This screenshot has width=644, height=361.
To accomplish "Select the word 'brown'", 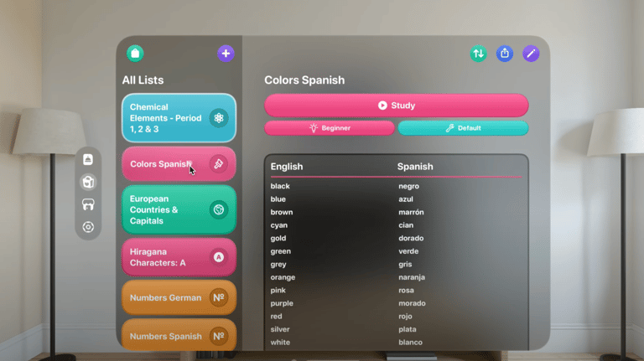I will 282,212.
